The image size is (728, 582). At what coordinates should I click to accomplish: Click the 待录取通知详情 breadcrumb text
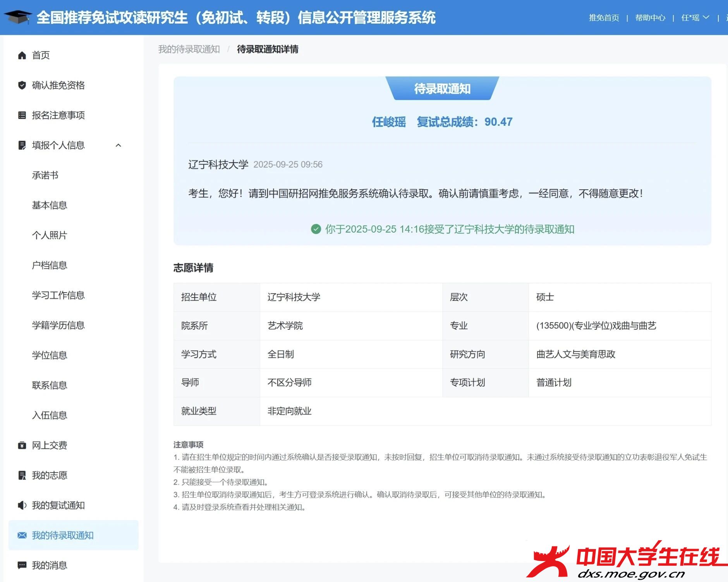pyautogui.click(x=268, y=49)
